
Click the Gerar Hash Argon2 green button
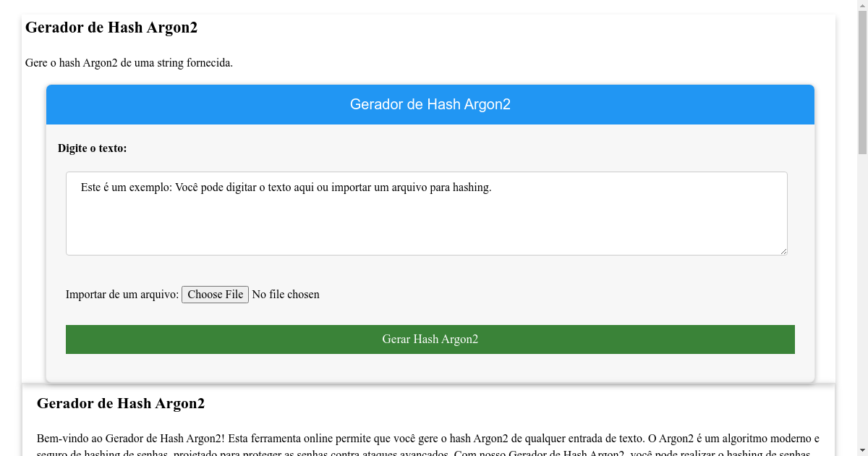[x=430, y=339]
